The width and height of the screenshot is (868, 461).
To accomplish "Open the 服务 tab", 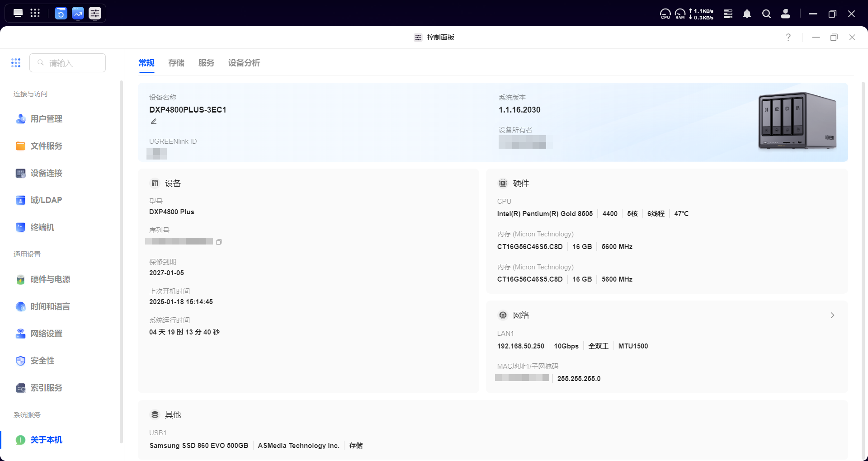I will coord(206,63).
